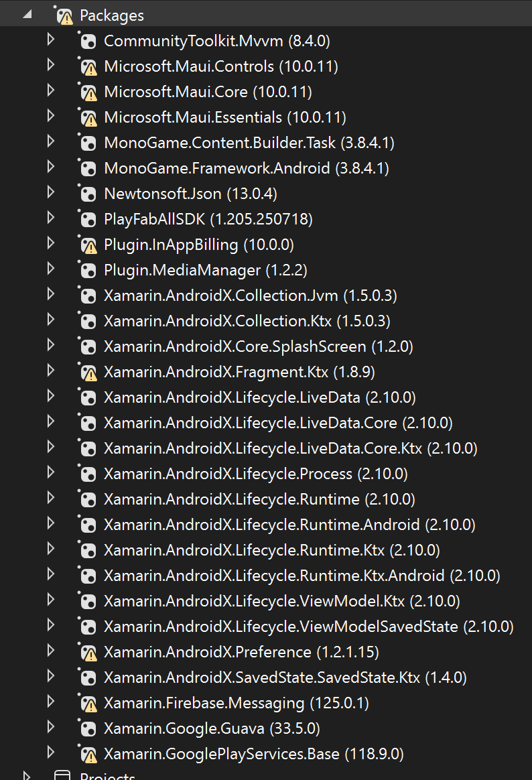Select Xamarin.AndroidX.Lifecycle.Runtime.Android (2.10.0)
This screenshot has height=780, width=532.
pyautogui.click(x=289, y=524)
